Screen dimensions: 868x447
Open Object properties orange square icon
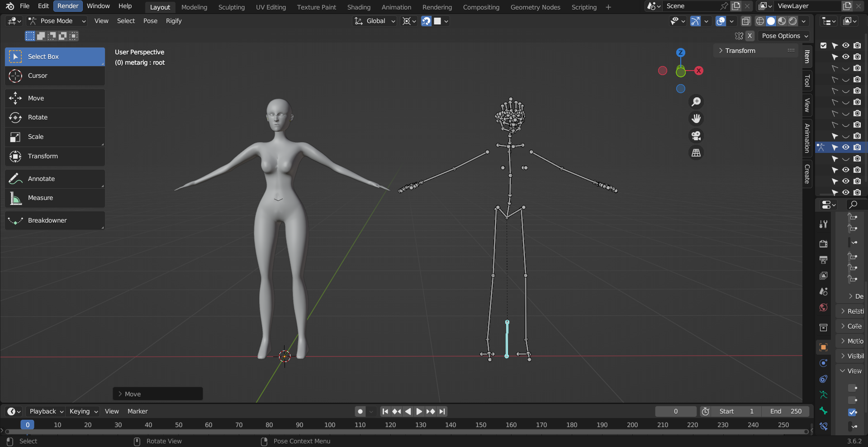click(823, 347)
